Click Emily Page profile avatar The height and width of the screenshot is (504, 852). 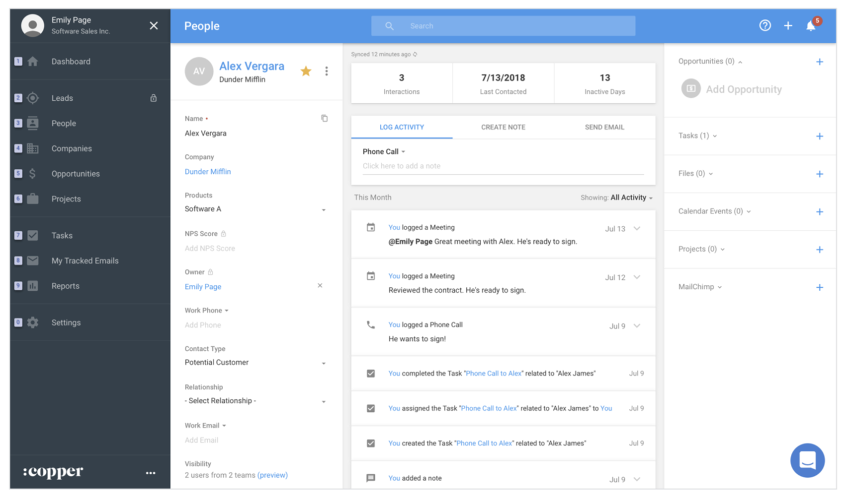coord(33,25)
